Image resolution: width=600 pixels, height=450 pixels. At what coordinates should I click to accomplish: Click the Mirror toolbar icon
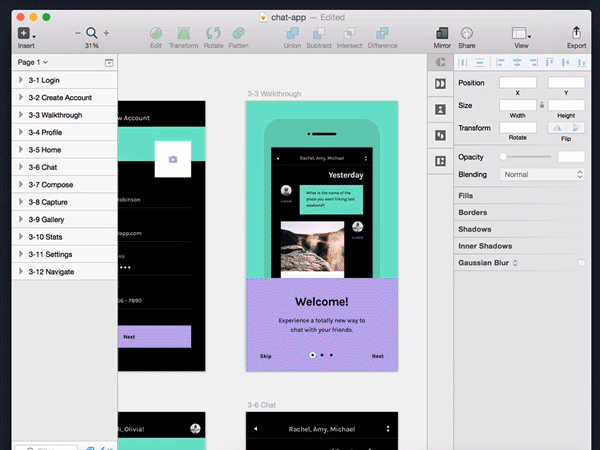(442, 33)
